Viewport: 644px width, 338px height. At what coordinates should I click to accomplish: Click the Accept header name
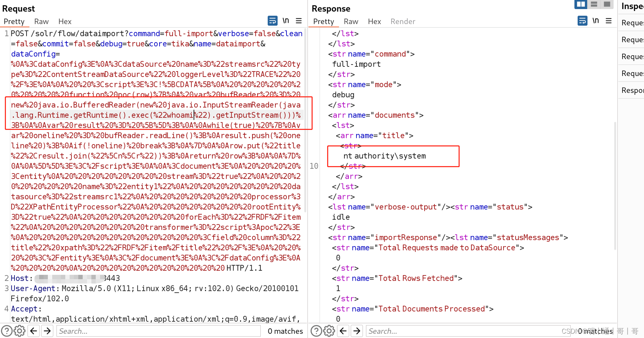tap(24, 309)
